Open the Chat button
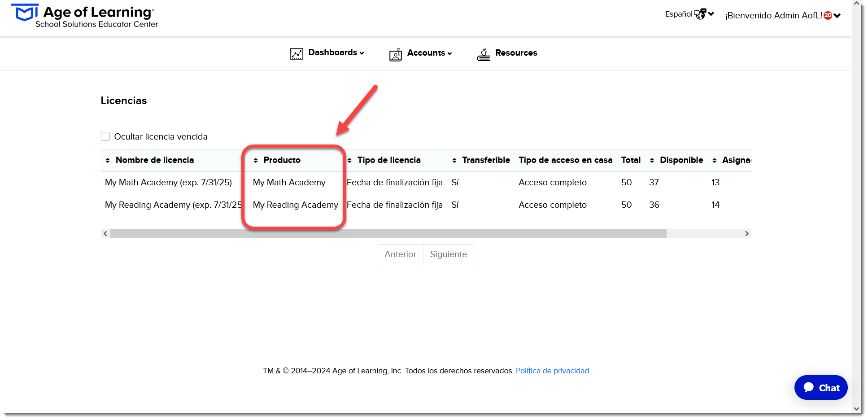 821,387
